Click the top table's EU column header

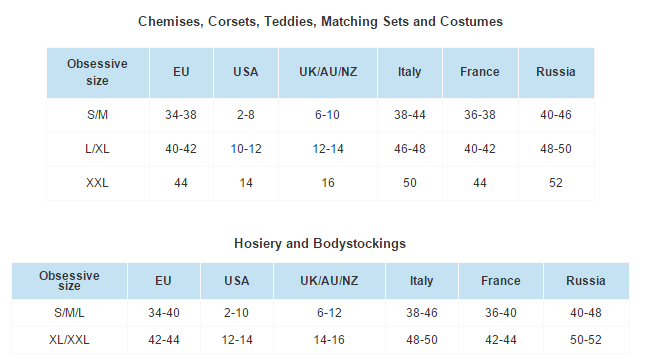181,72
